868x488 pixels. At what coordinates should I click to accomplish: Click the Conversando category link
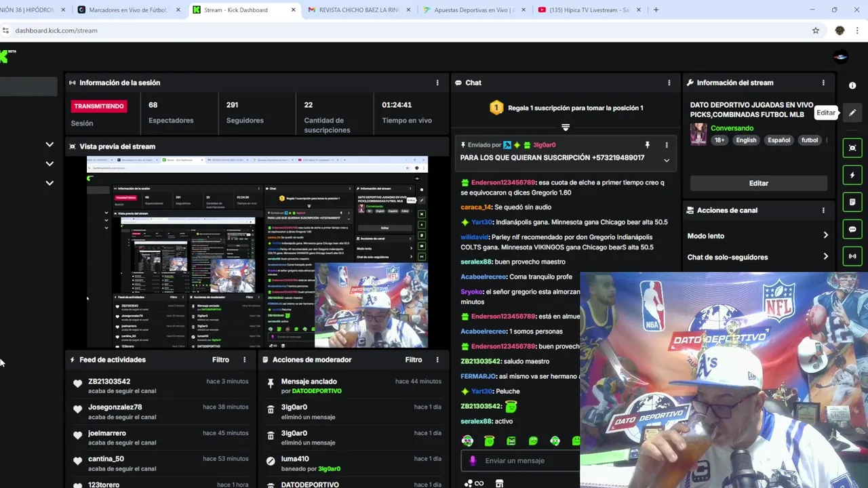(732, 128)
